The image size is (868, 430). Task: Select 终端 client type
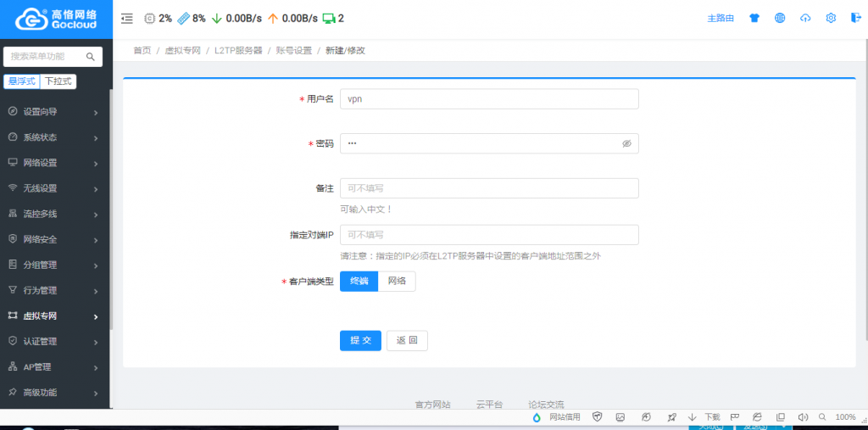(359, 281)
